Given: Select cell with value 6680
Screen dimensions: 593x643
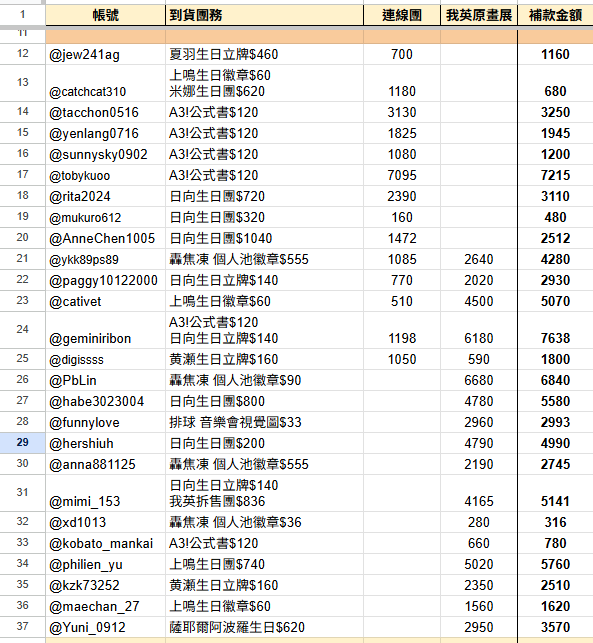Looking at the screenshot, I should 479,380.
